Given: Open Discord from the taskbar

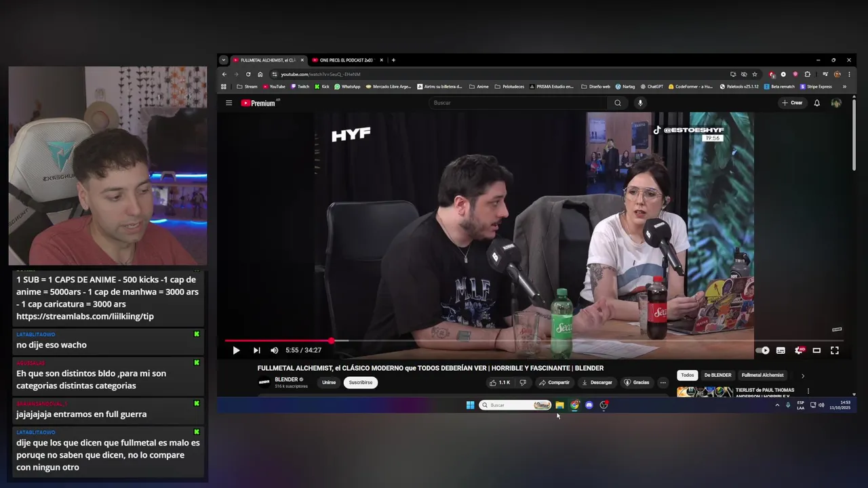Looking at the screenshot, I should (x=589, y=405).
